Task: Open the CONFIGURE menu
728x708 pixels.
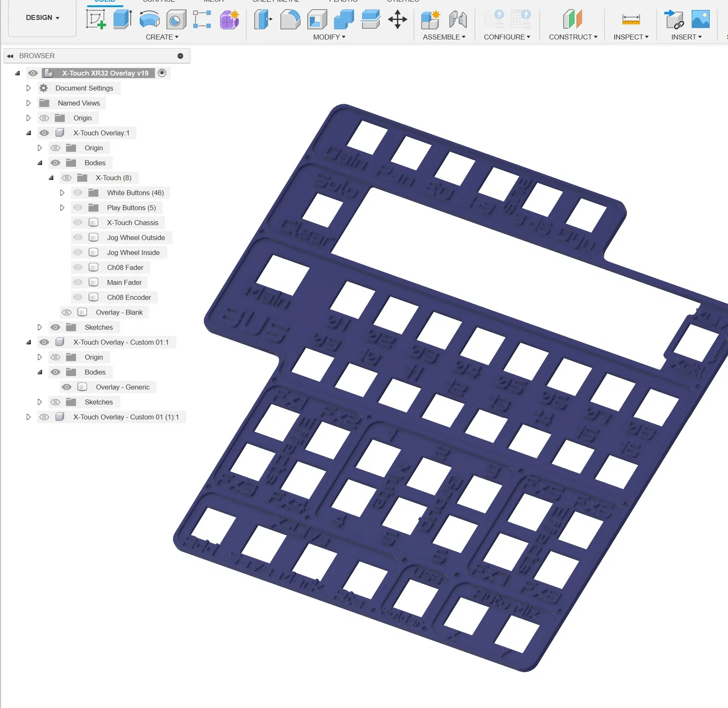Action: [x=507, y=37]
